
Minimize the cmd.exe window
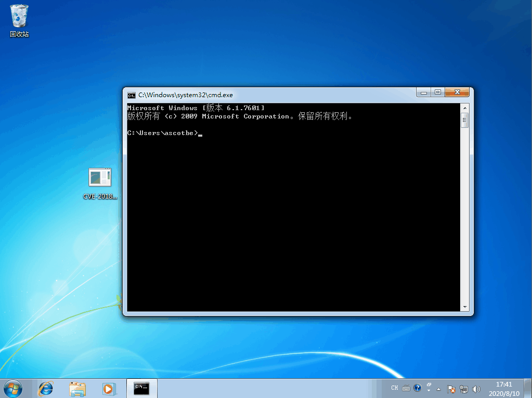point(423,92)
